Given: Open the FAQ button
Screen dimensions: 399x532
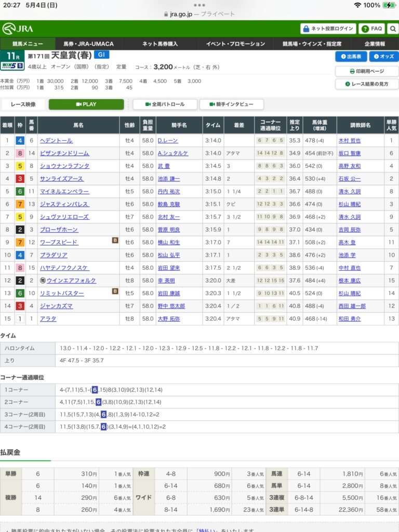Looking at the screenshot, I should click(372, 29).
